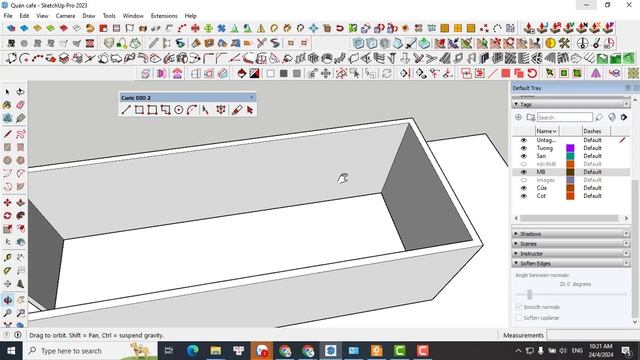Activate the Line pencil tool
The height and width of the screenshot is (360, 640).
7,133
